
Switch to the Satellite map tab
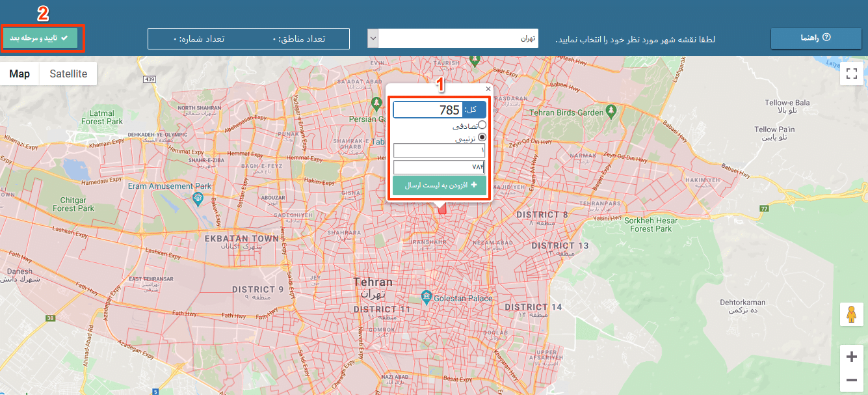[68, 74]
